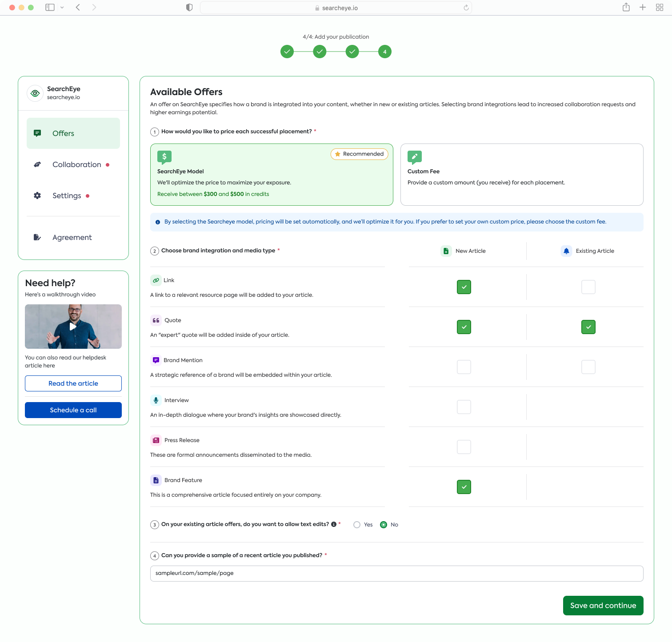Click Schedule a call button

click(73, 410)
